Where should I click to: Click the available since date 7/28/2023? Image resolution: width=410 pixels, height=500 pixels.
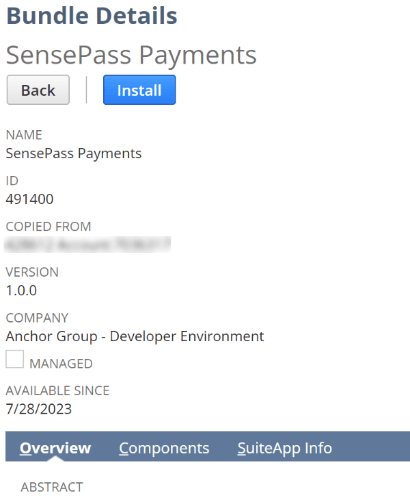pyautogui.click(x=39, y=409)
